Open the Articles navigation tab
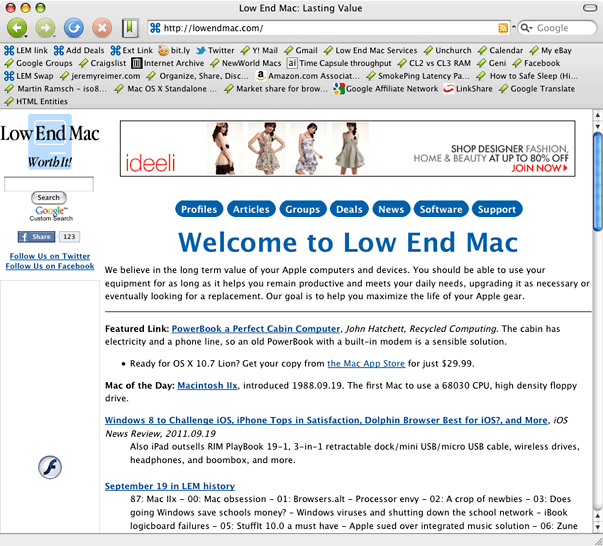The width and height of the screenshot is (603, 546). click(251, 209)
